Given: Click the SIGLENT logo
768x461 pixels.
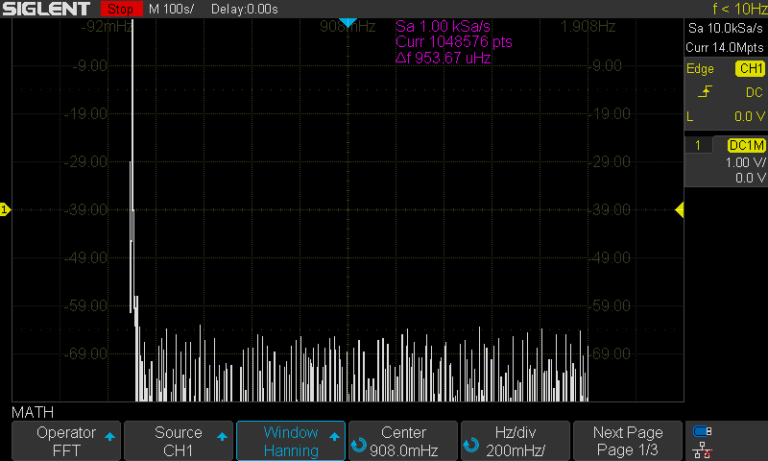Looking at the screenshot, I should (x=50, y=9).
